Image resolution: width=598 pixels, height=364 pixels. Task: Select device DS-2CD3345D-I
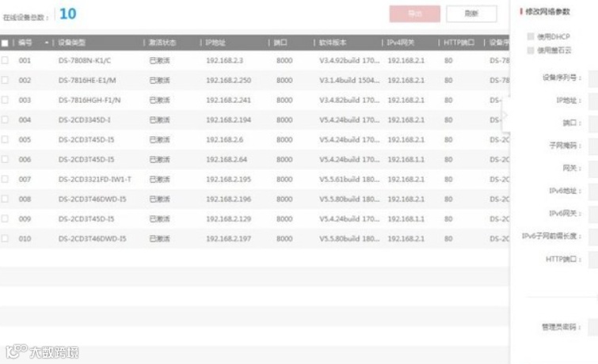pos(84,120)
